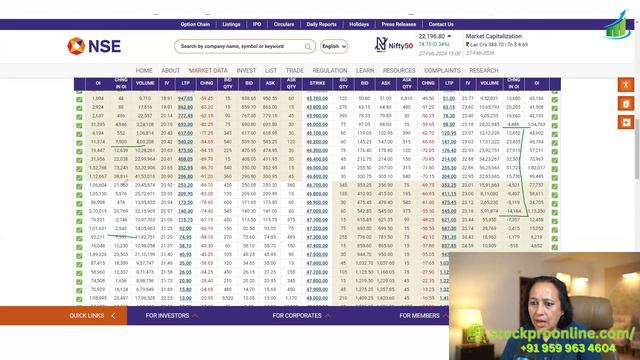Open the RESEARCH menu

coord(484,71)
